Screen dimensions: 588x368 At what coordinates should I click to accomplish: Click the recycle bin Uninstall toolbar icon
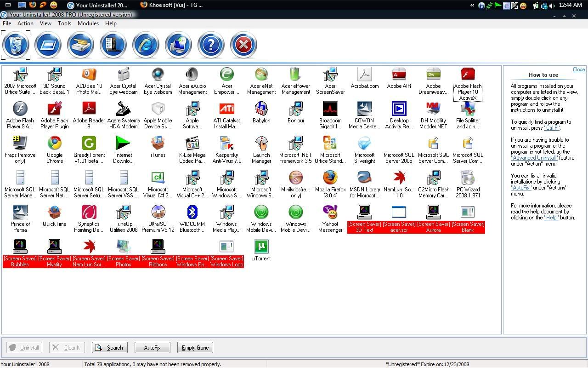16,45
